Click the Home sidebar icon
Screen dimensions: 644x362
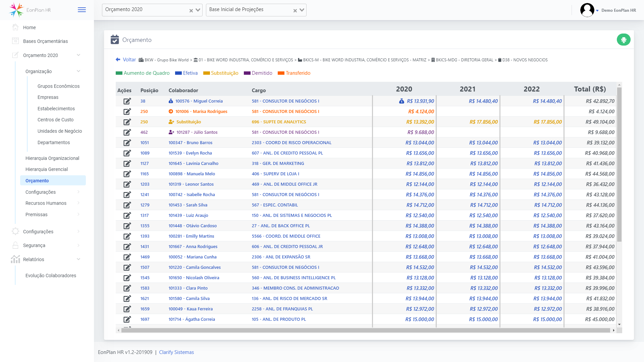[15, 27]
